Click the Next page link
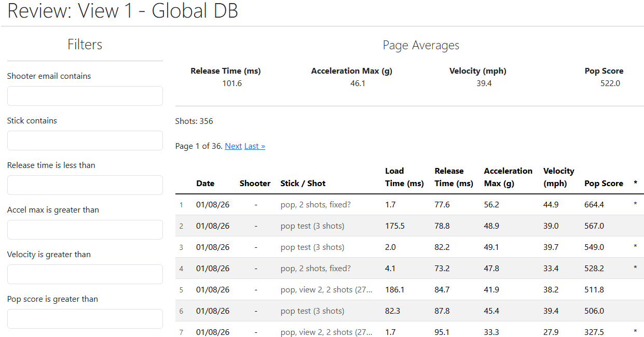 (x=233, y=146)
